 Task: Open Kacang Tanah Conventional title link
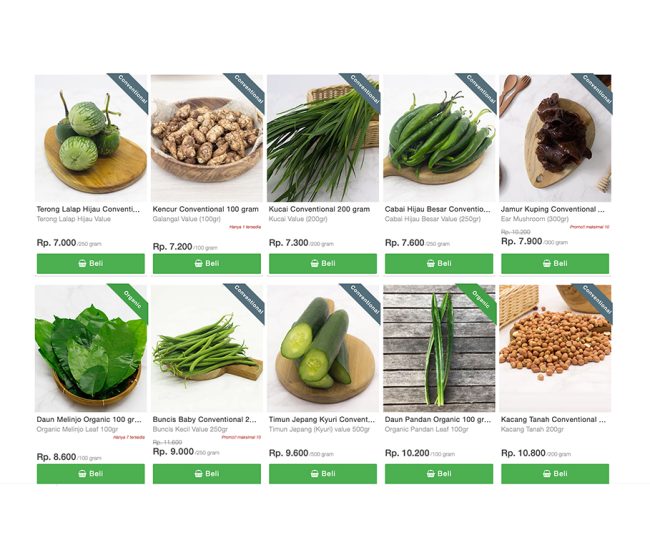click(x=553, y=419)
